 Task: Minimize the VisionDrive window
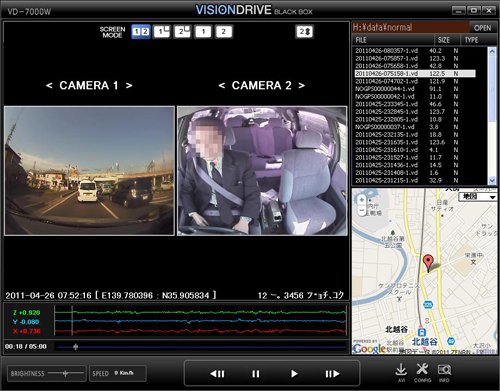pyautogui.click(x=458, y=11)
